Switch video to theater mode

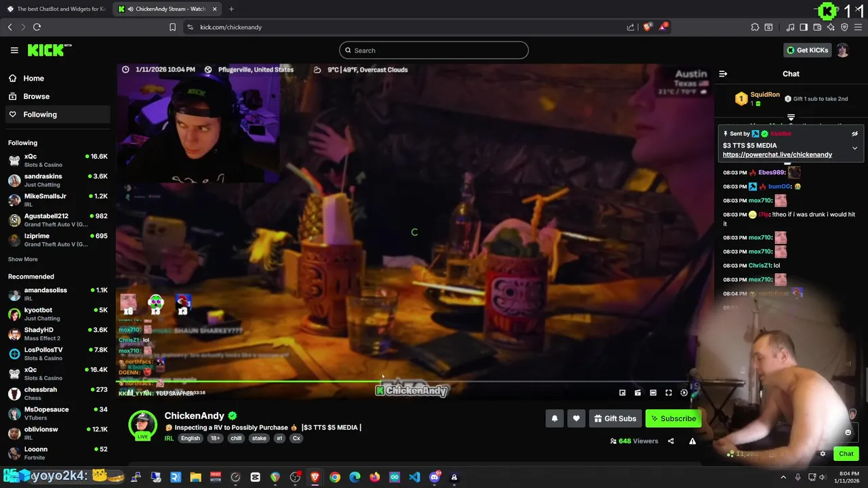[653, 392]
